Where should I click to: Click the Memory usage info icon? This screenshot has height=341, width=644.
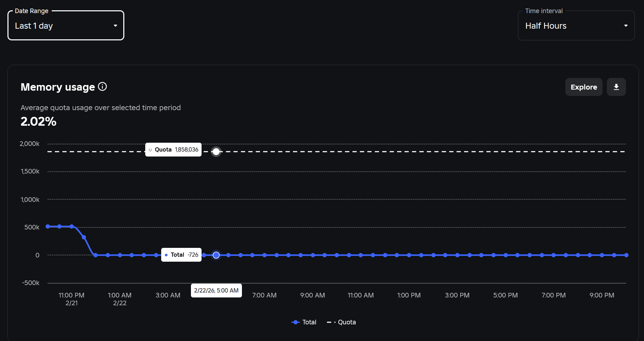coord(102,86)
